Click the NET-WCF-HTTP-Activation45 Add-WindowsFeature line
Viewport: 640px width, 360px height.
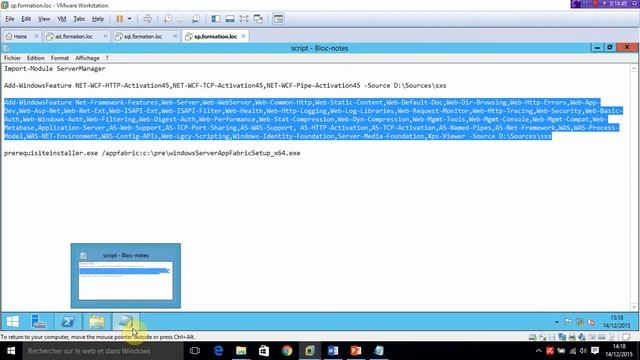click(x=225, y=85)
